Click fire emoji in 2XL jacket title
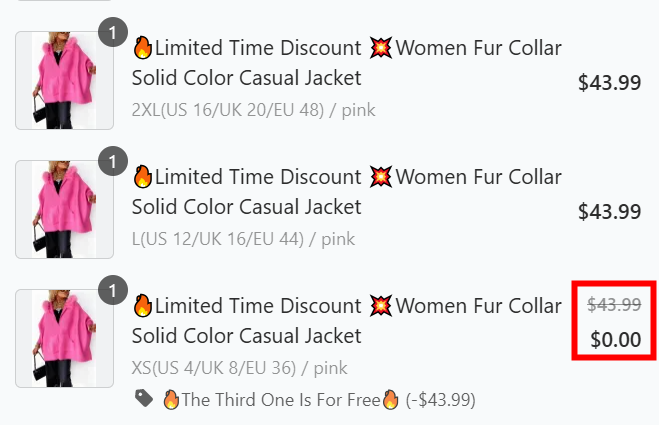This screenshot has height=425, width=659. point(143,48)
